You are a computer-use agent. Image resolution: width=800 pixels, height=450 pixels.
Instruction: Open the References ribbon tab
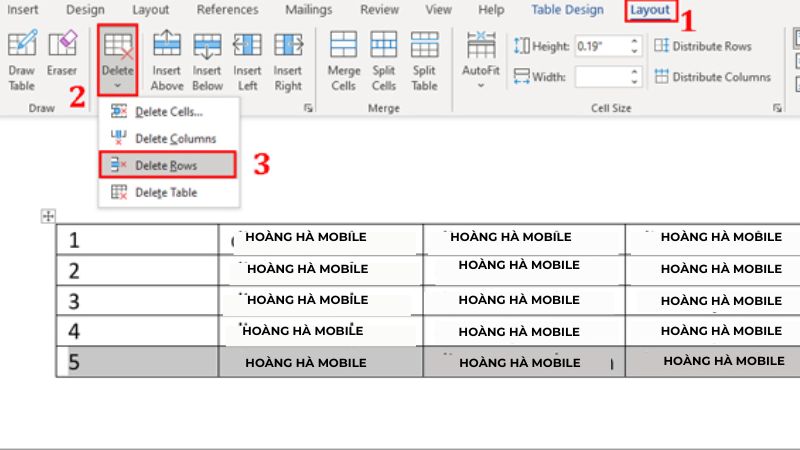point(227,10)
